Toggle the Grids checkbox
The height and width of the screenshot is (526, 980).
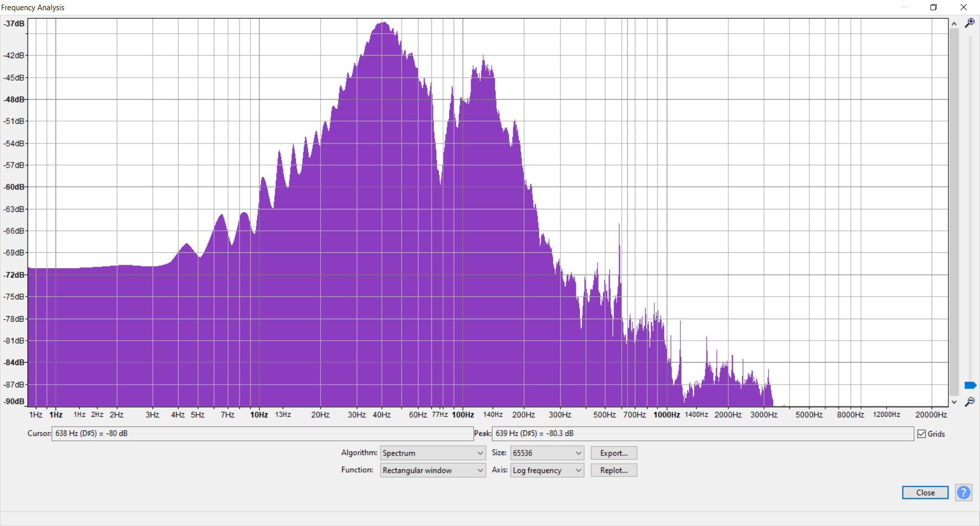[921, 434]
